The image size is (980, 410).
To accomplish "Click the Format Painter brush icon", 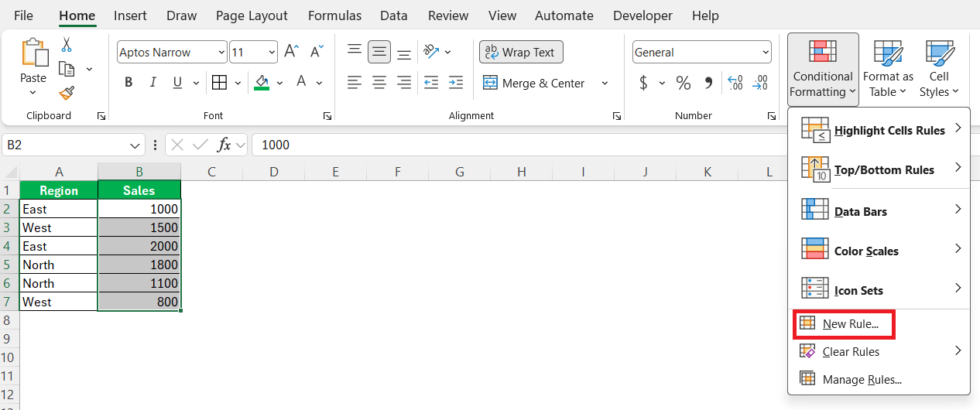I will pyautogui.click(x=67, y=94).
